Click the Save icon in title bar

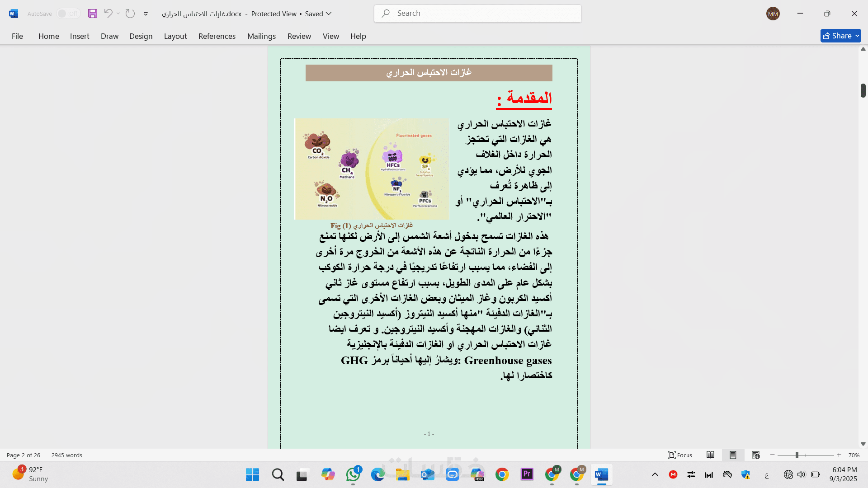click(x=93, y=14)
